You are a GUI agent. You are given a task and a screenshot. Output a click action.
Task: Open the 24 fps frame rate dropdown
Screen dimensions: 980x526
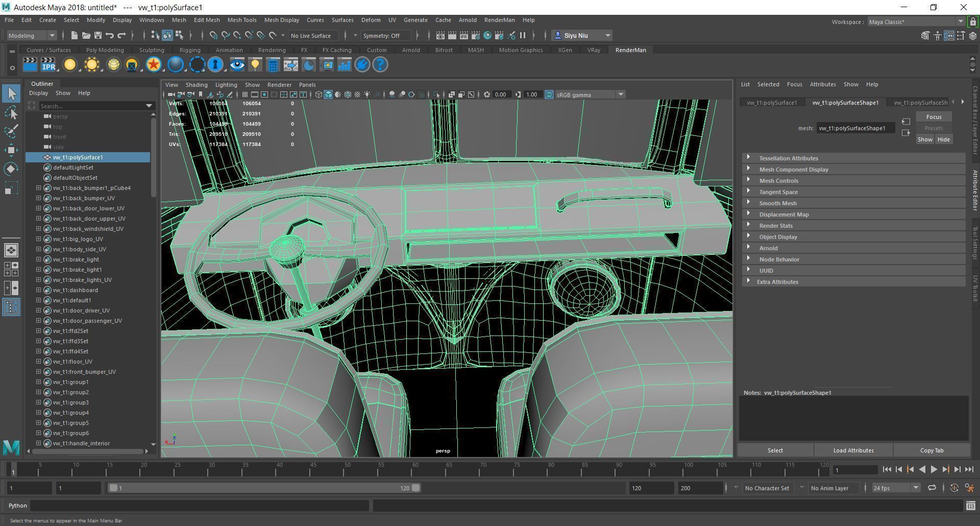[x=896, y=488]
